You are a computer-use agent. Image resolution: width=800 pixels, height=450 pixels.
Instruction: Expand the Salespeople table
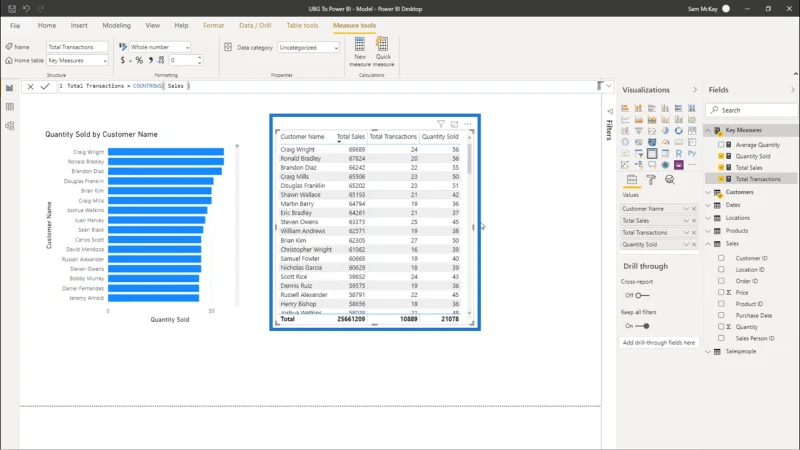(x=708, y=352)
